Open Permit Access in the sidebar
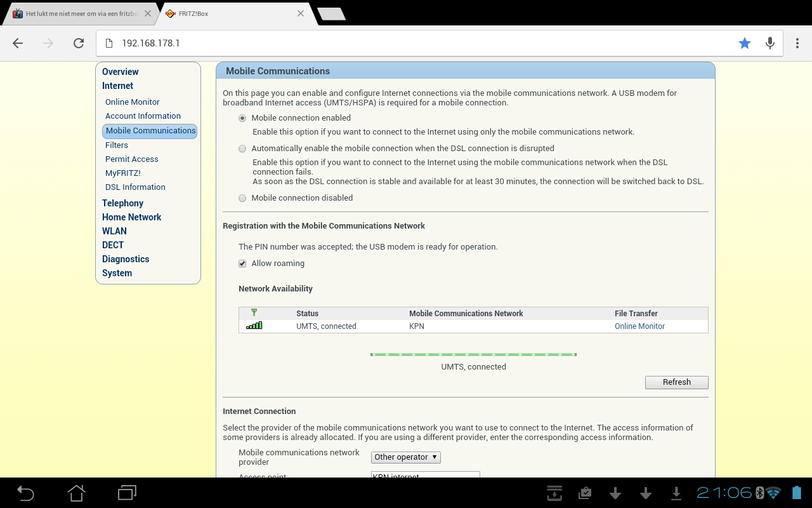Viewport: 812px width, 508px height. 132,159
